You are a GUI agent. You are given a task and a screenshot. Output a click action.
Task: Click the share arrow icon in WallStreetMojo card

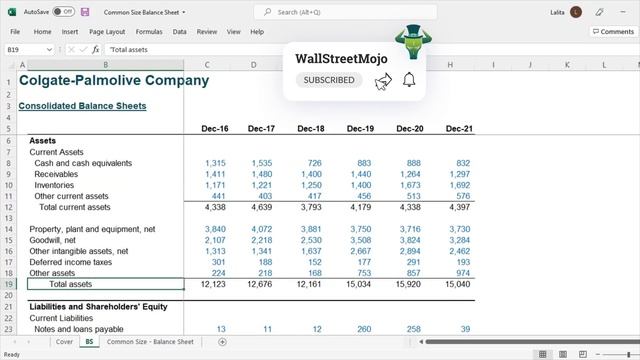tap(383, 81)
